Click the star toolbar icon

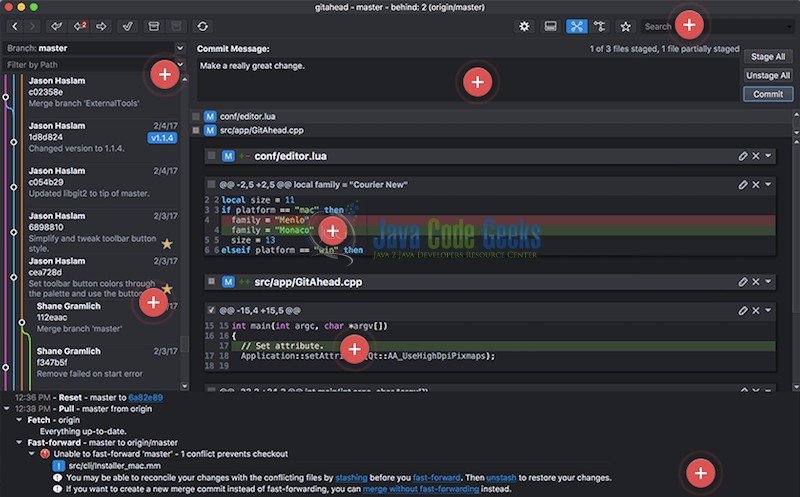point(626,26)
